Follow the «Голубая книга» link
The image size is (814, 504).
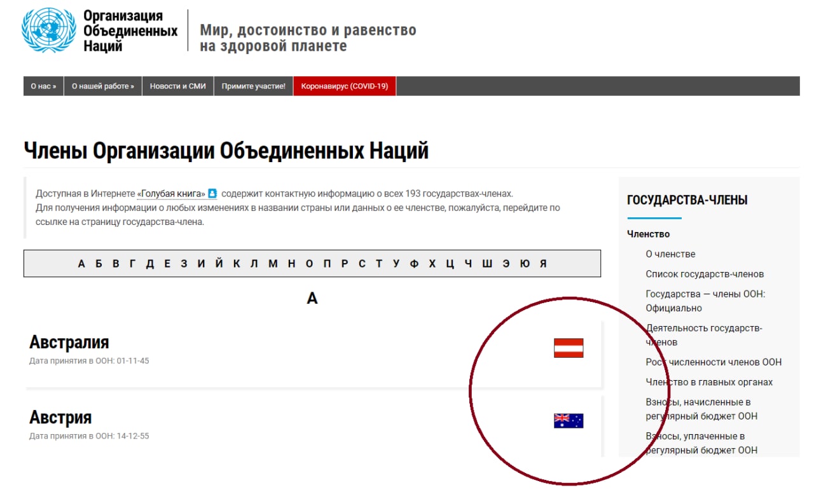click(x=172, y=193)
